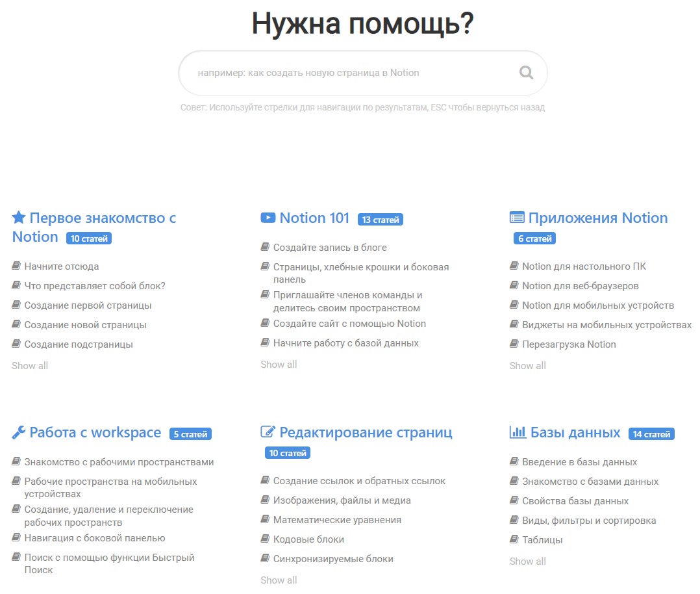This screenshot has width=700, height=594.
Task: Show all articles under Редактирование страниц
Action: click(x=279, y=580)
